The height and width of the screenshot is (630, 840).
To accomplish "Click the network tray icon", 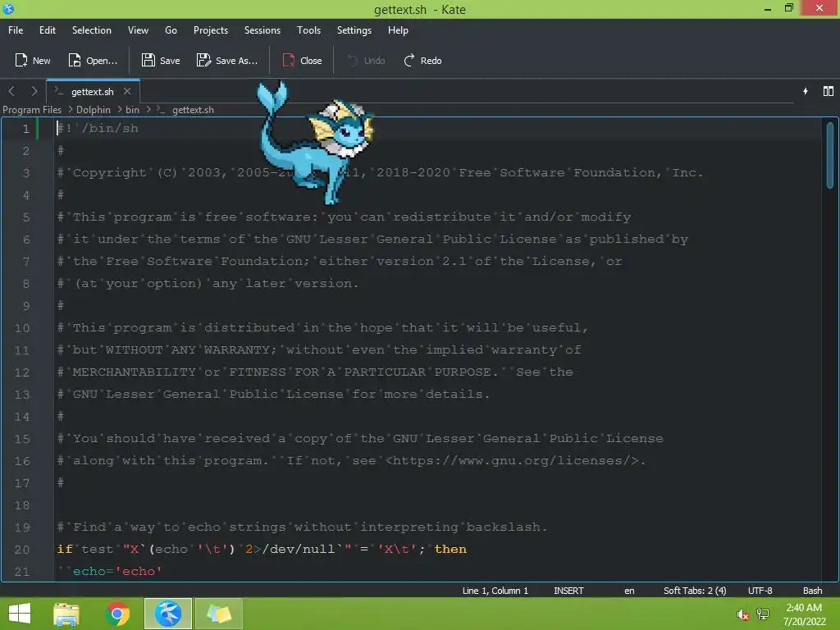I will coord(763,614).
